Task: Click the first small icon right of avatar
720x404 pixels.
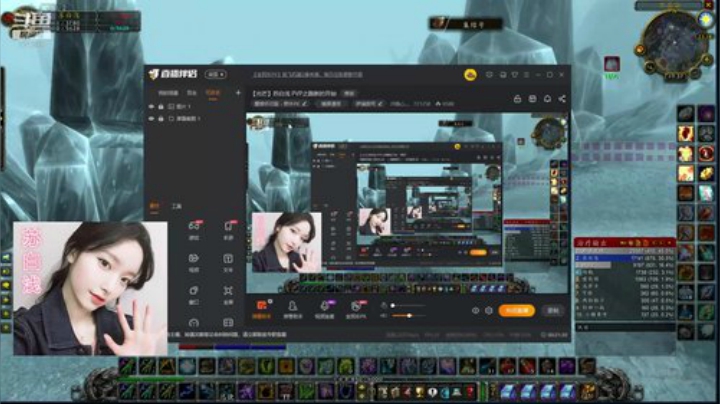Action: [489, 74]
